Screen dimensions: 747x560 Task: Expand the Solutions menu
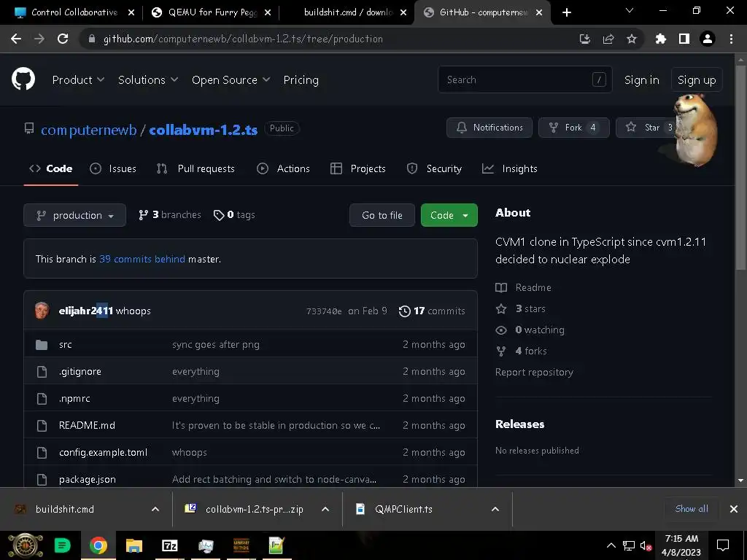click(148, 80)
